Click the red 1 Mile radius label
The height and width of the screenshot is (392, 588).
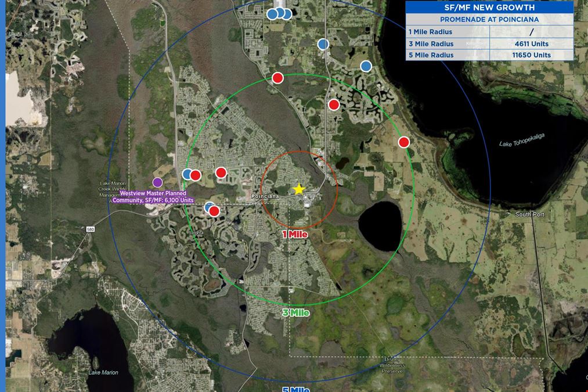coord(295,235)
